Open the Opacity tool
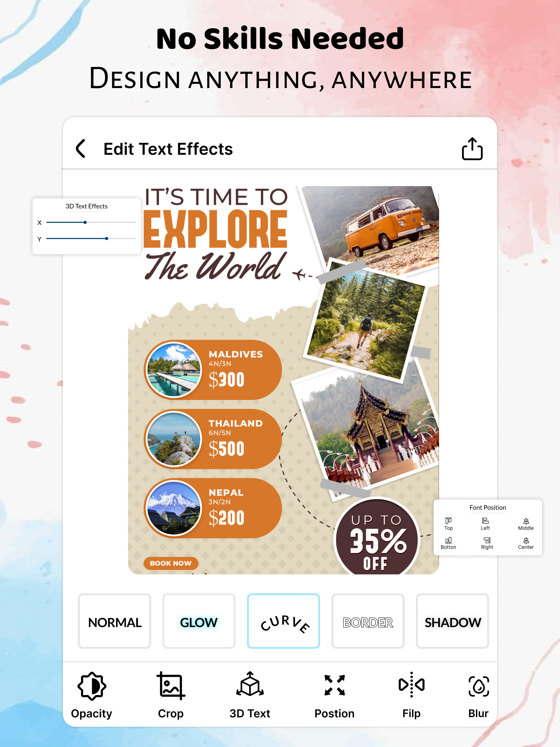Viewport: 560px width, 747px height. click(x=92, y=695)
